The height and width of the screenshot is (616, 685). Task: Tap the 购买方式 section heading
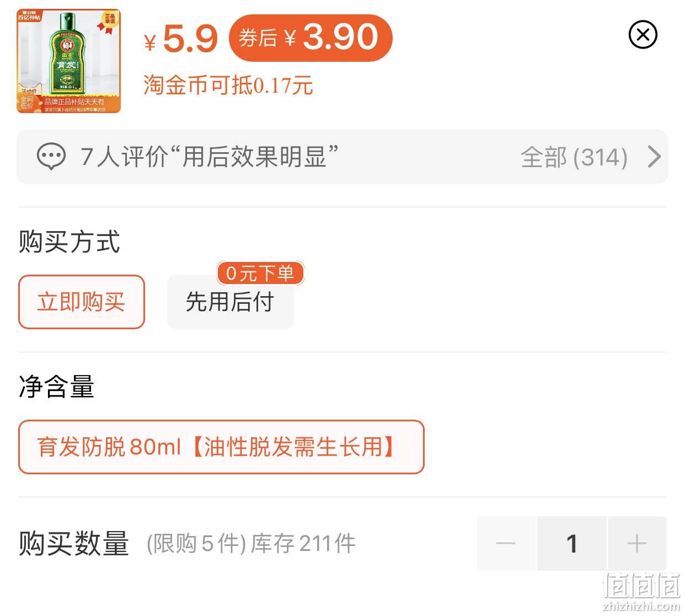click(69, 242)
